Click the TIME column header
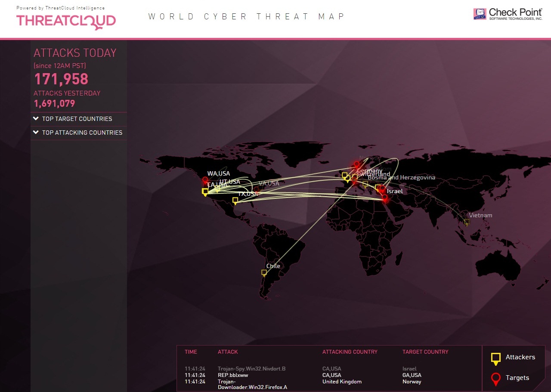 (191, 352)
